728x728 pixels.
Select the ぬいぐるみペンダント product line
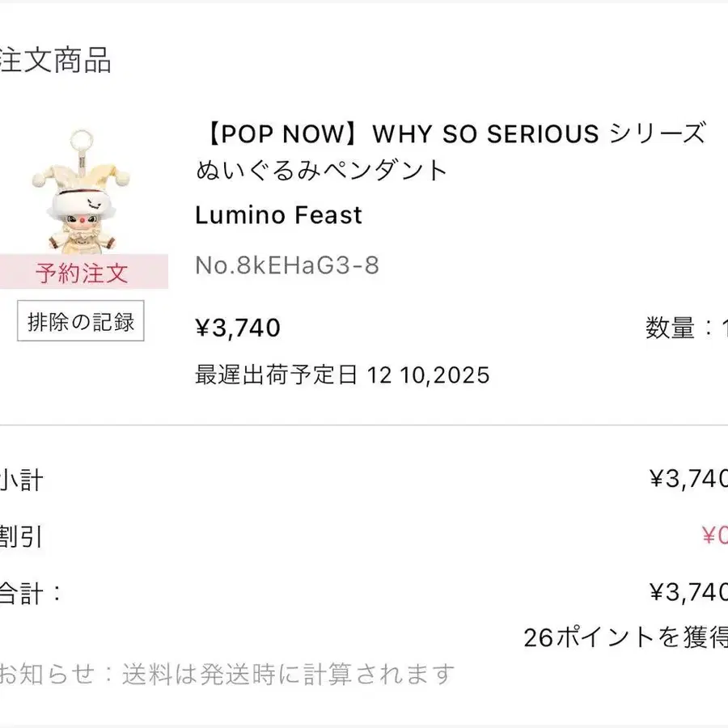322,171
